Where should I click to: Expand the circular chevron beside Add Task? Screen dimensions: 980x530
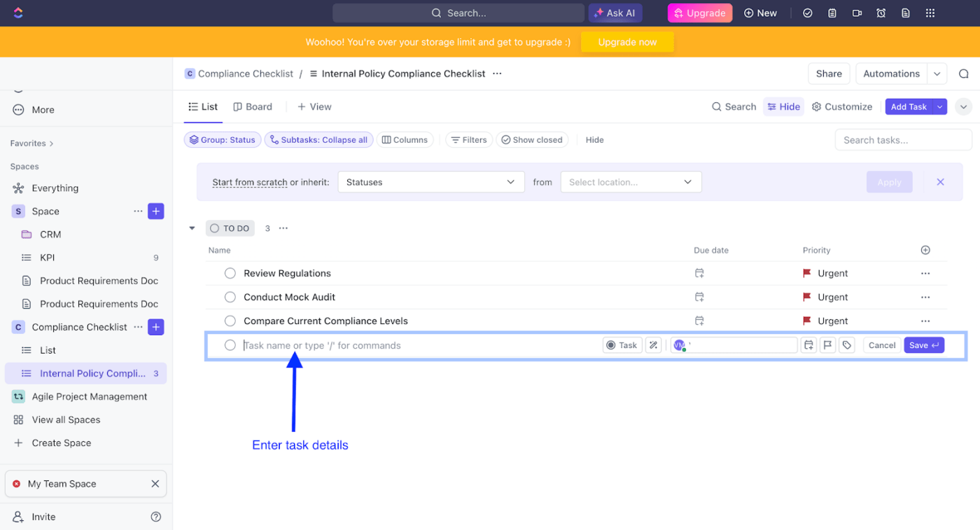coord(964,107)
